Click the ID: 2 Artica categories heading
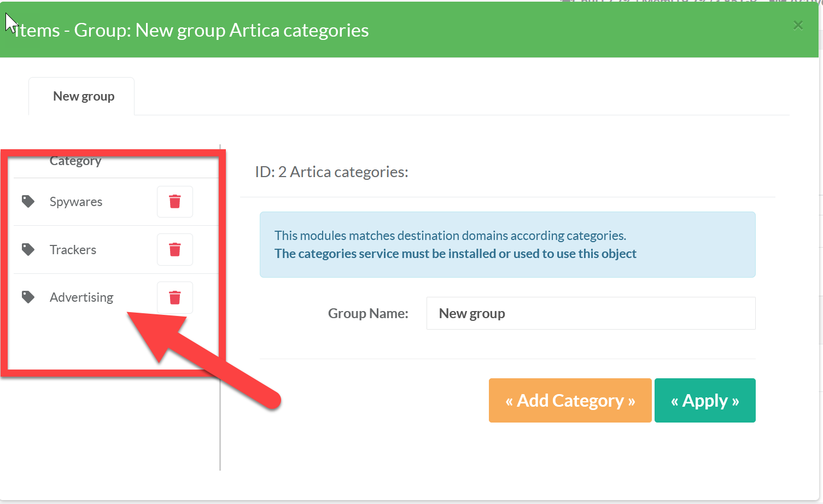This screenshot has height=504, width=823. point(331,172)
